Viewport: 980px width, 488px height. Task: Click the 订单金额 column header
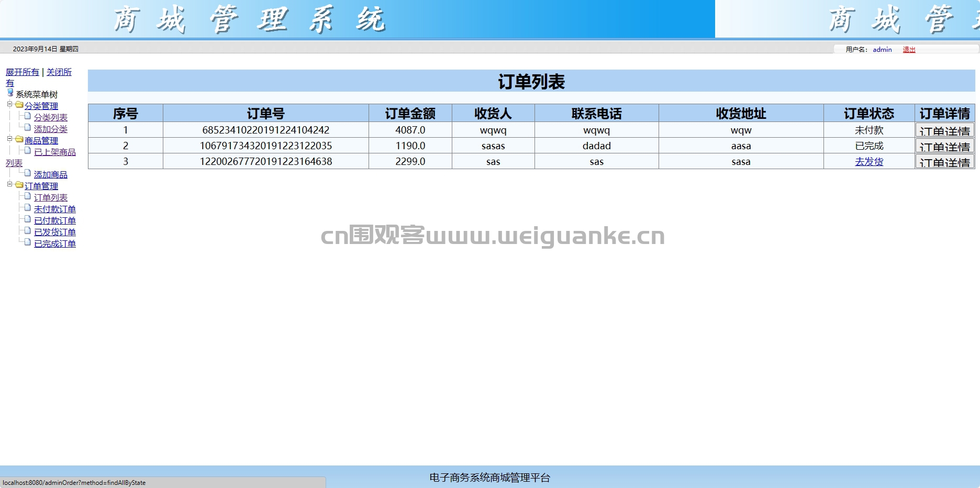410,113
